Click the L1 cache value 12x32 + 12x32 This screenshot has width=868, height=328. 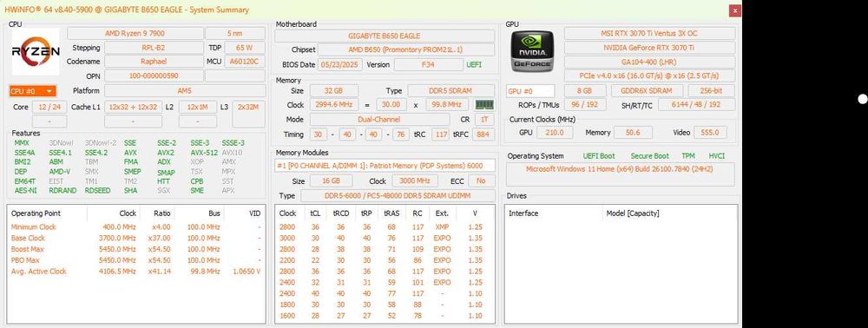tap(133, 107)
